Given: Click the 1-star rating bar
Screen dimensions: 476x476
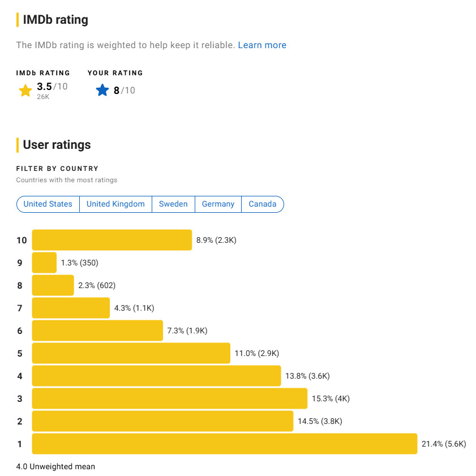Looking at the screenshot, I should coord(225,444).
